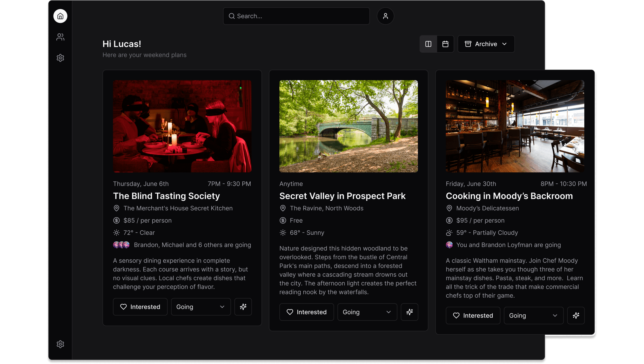Open Going dropdown for Secret Valley

pyautogui.click(x=367, y=312)
